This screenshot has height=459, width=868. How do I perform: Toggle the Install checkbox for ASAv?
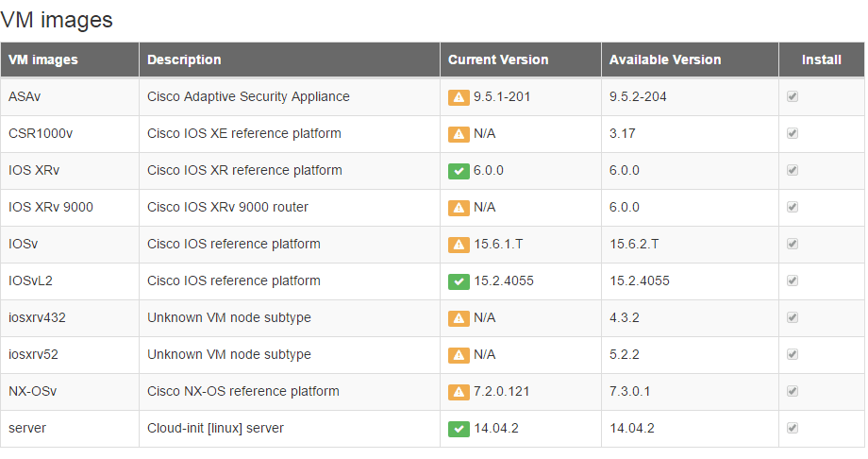click(793, 97)
